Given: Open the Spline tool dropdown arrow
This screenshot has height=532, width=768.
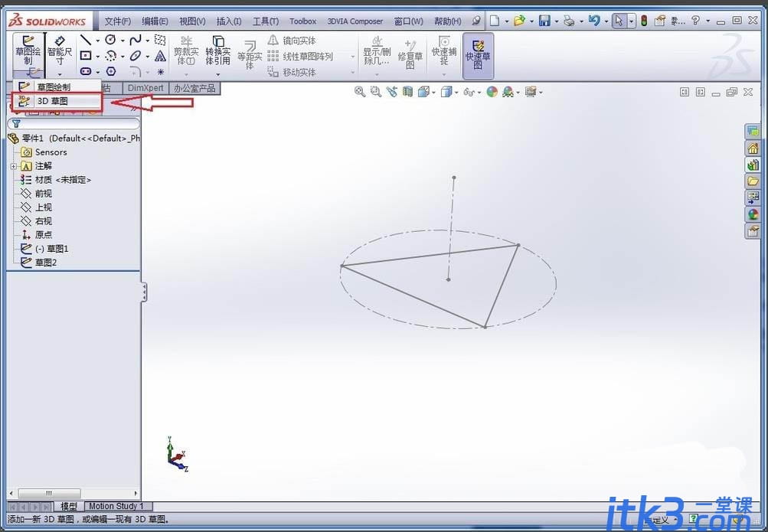Looking at the screenshot, I should [x=148, y=41].
